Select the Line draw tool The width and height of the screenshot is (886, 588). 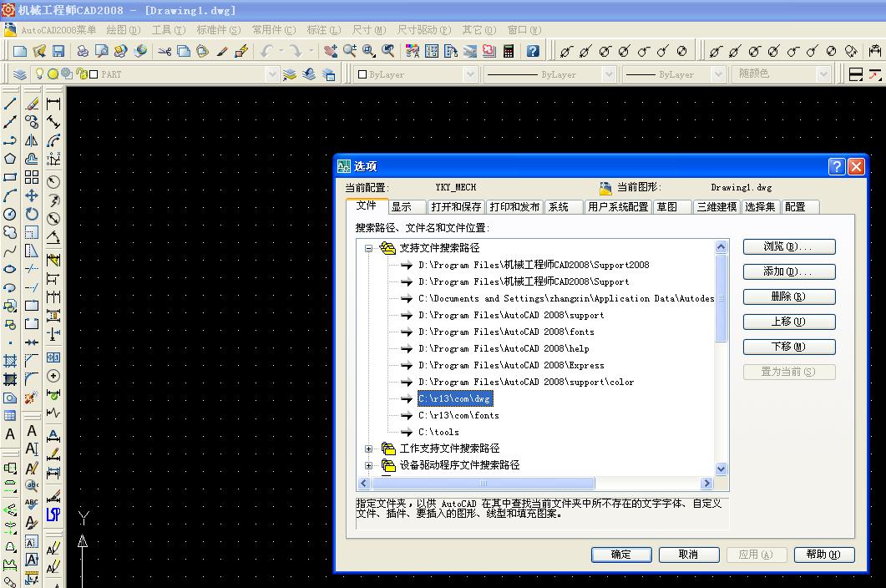pyautogui.click(x=10, y=104)
